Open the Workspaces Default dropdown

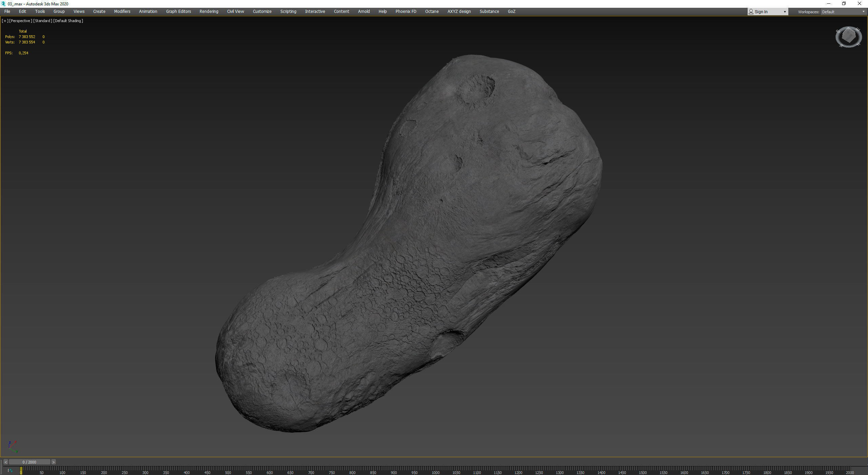point(844,12)
